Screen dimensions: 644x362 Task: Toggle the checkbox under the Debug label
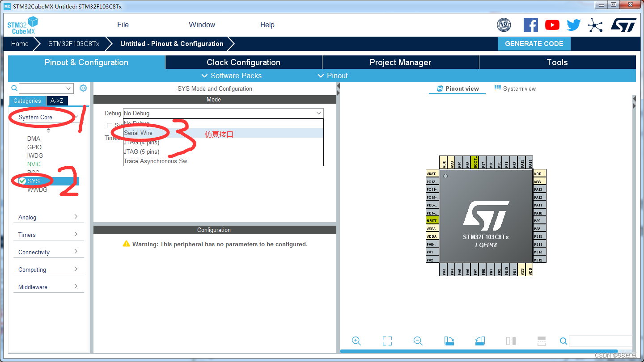pyautogui.click(x=110, y=126)
